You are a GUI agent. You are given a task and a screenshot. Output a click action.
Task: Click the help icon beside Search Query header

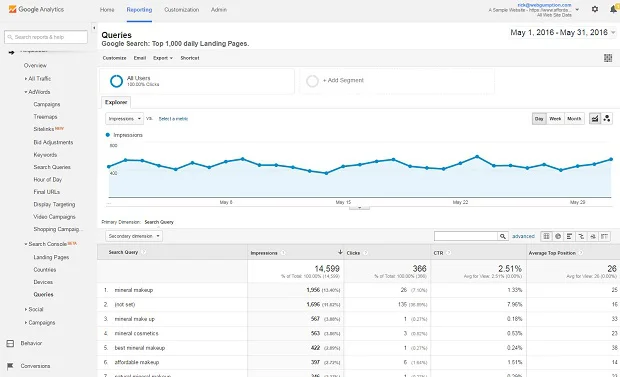pos(144,252)
